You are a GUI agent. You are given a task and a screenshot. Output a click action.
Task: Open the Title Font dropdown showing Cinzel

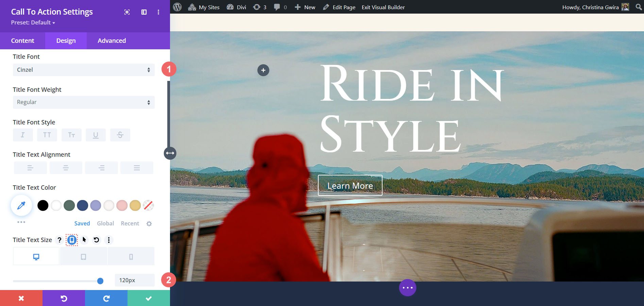point(83,70)
